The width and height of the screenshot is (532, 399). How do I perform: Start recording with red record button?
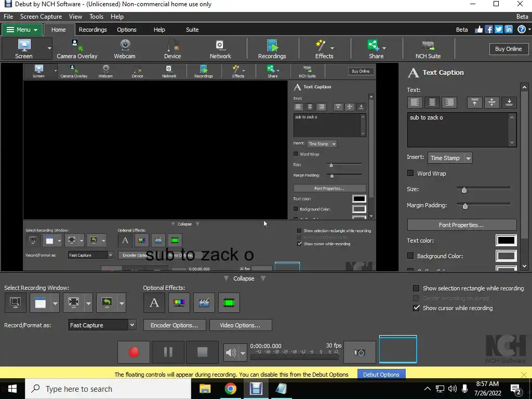tap(134, 352)
